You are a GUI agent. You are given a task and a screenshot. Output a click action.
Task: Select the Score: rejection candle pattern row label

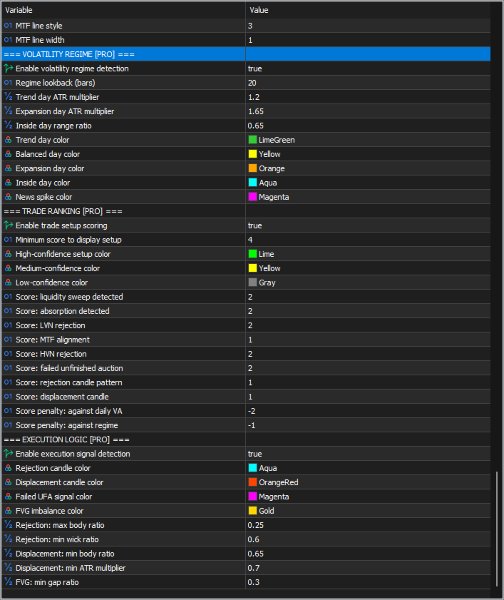(x=69, y=382)
